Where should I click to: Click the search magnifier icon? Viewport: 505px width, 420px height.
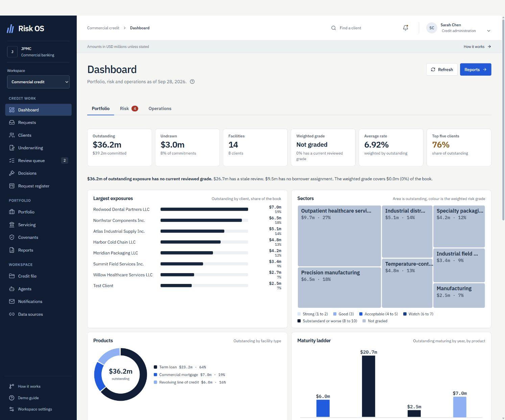[x=334, y=28]
